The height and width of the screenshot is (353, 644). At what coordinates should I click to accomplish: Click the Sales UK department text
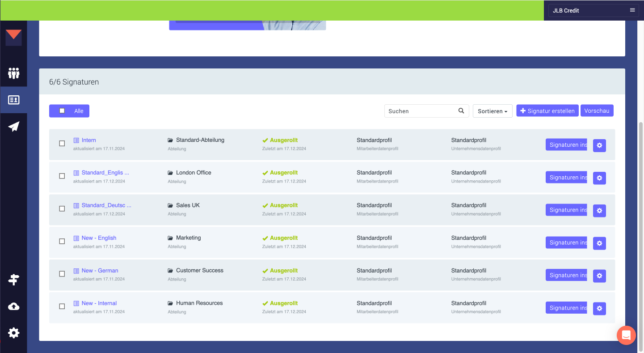point(188,205)
